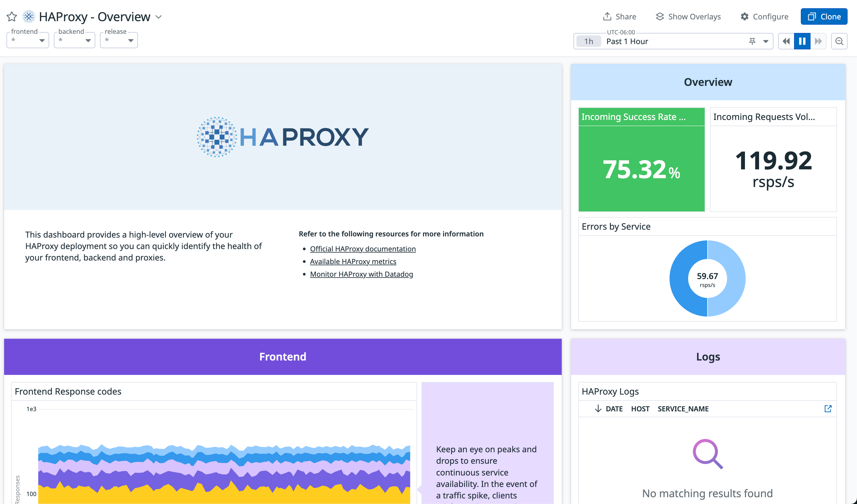Screen dimensions: 857x504
Task: Click the dashboard description paragraph
Action: point(144,246)
